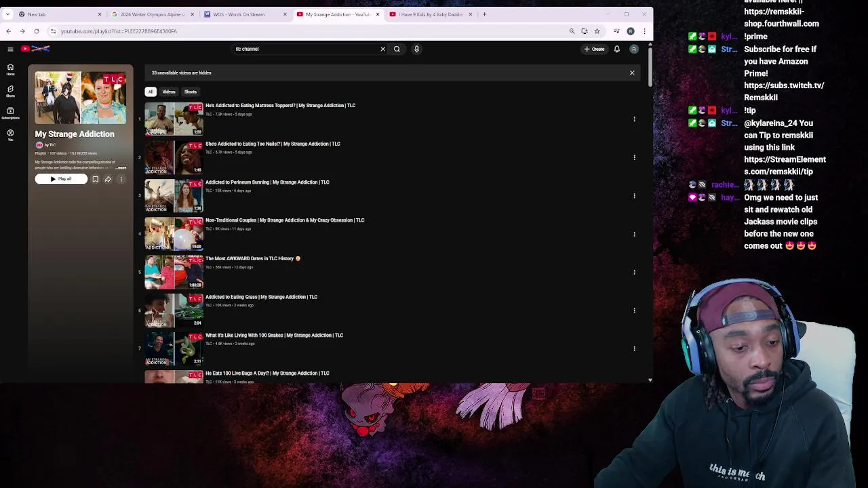Bookmark this page with the star icon
Viewport: 868px width, 488px height.
click(x=597, y=31)
